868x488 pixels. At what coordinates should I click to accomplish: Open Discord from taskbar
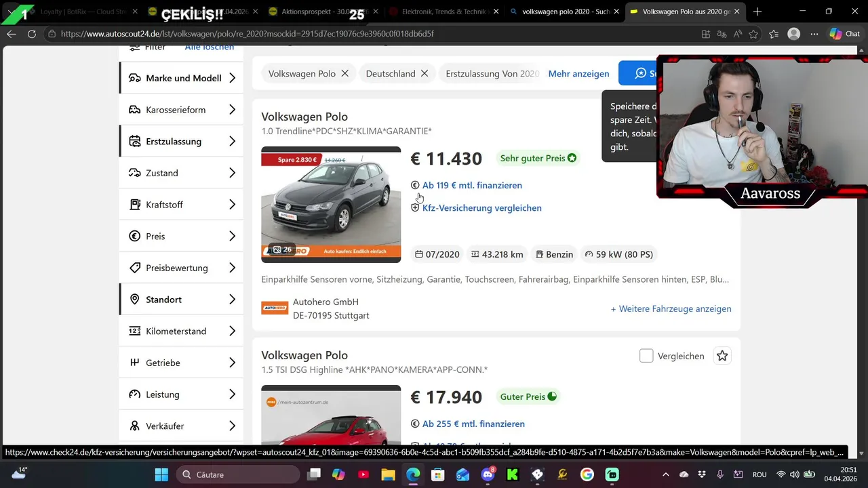click(x=488, y=474)
